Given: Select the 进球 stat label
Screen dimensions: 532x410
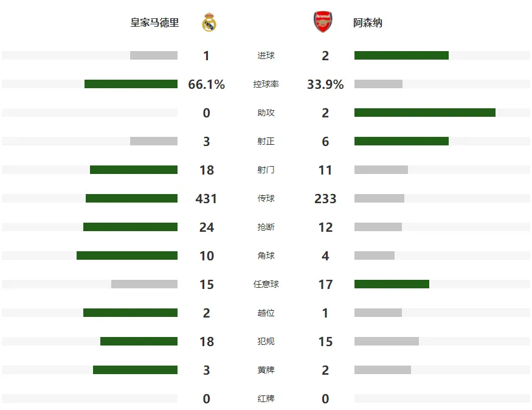Looking at the screenshot, I should [x=266, y=55].
